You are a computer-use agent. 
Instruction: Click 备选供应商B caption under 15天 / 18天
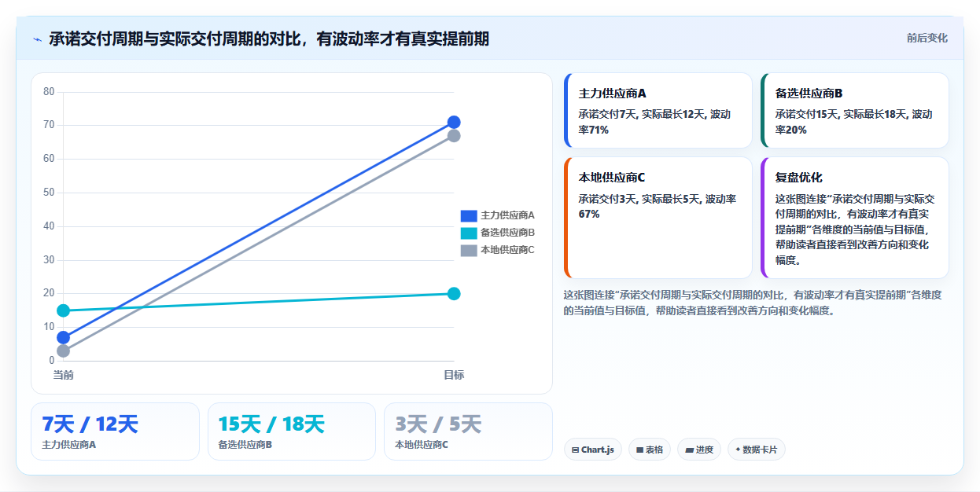[245, 445]
